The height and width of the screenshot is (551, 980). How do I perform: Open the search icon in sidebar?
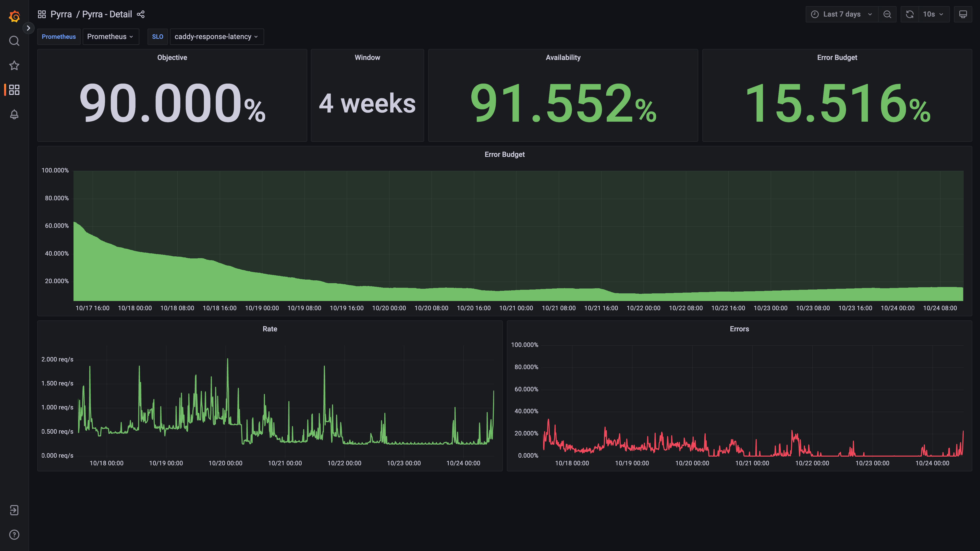(x=14, y=41)
